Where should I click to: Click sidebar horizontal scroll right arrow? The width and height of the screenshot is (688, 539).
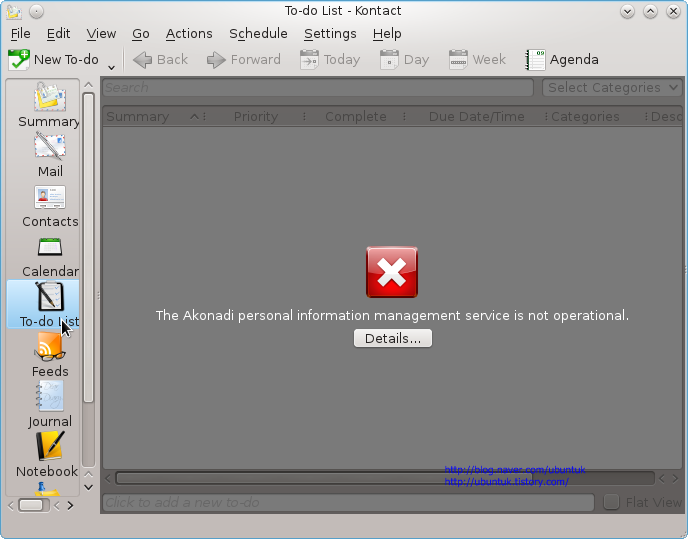click(x=70, y=506)
